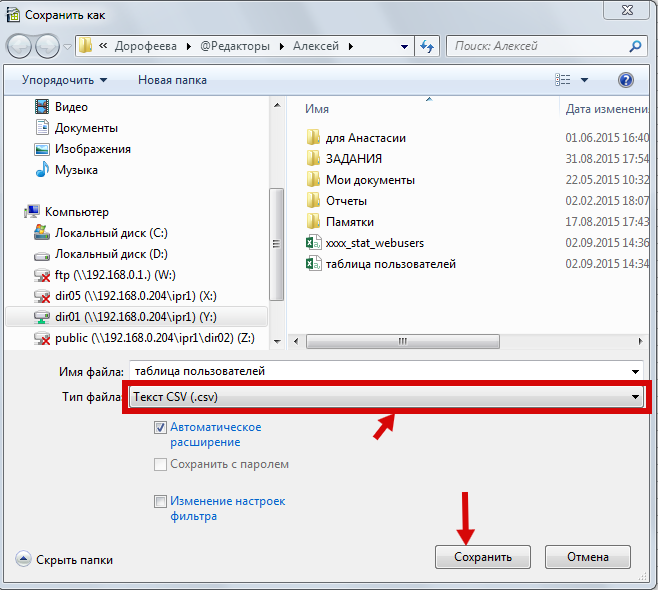Select the Музыка library

click(x=76, y=170)
